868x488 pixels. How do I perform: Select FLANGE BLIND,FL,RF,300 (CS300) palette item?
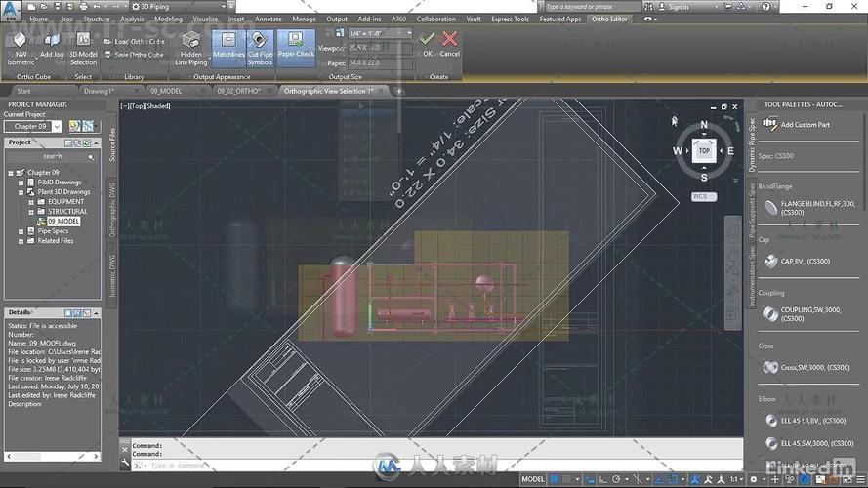click(x=809, y=208)
